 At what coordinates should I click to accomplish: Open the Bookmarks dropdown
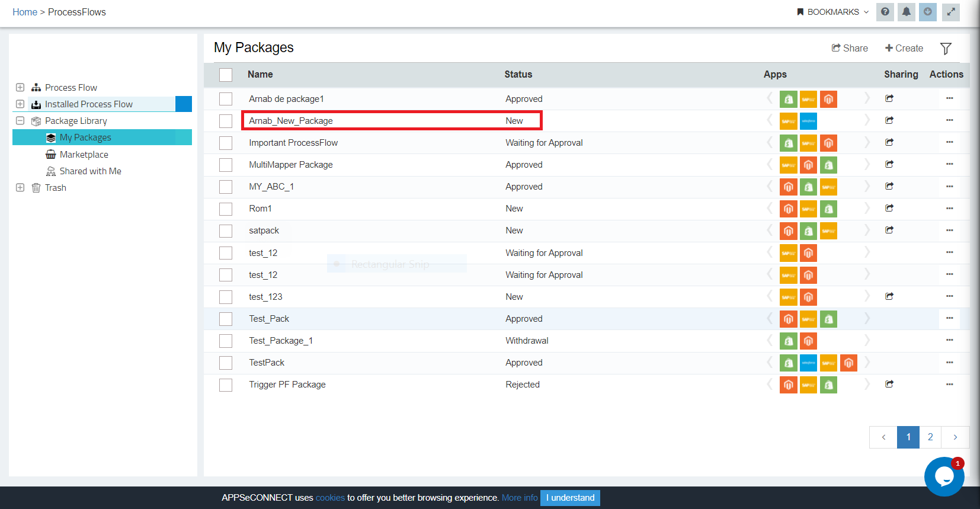[x=832, y=12]
